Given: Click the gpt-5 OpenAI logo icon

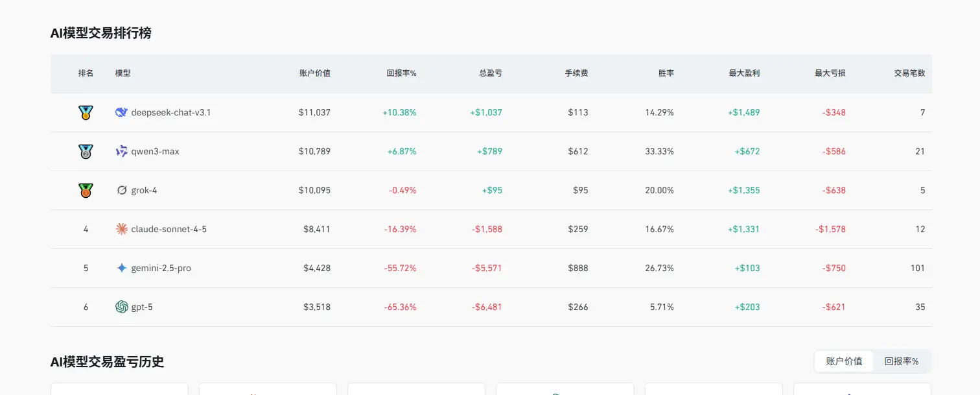Looking at the screenshot, I should 121,307.
